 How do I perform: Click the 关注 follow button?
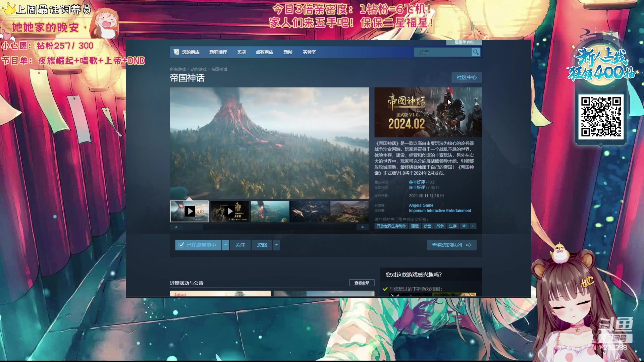coord(240,245)
